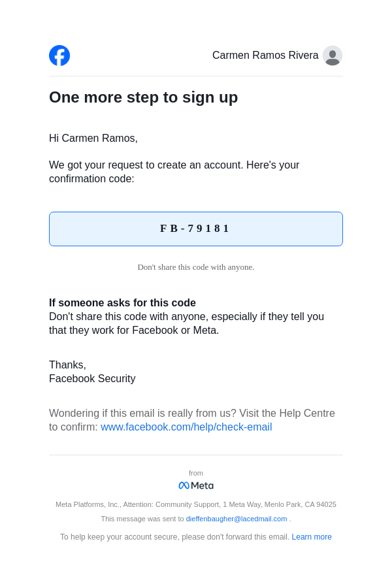Click the Meta Platforms address line

click(x=196, y=504)
